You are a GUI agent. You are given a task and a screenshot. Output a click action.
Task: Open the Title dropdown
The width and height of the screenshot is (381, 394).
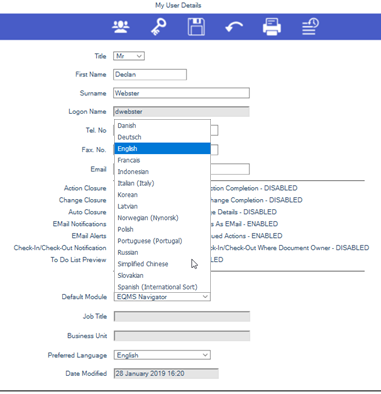pyautogui.click(x=129, y=56)
